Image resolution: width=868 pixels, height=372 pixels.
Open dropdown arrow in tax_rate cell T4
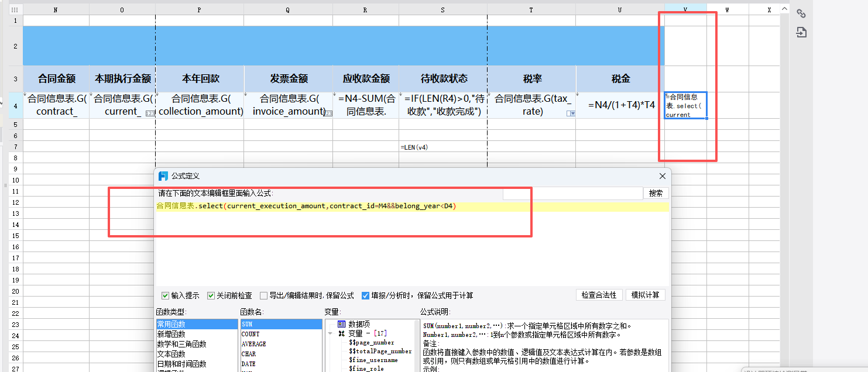coord(571,113)
